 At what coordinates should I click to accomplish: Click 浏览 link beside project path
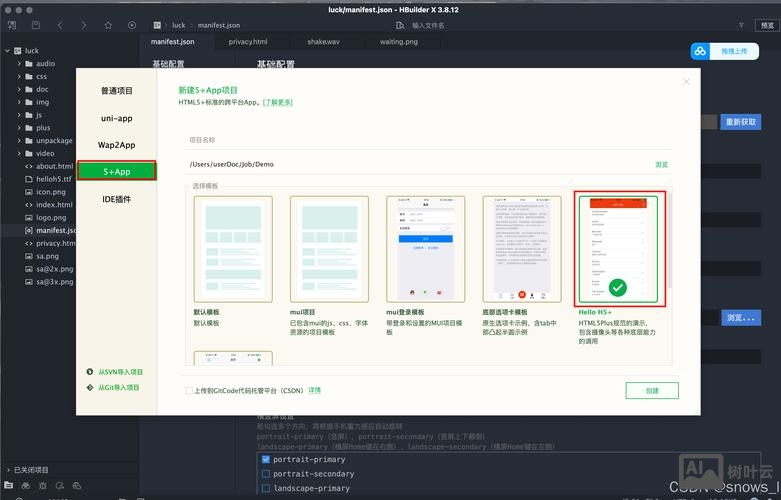661,165
